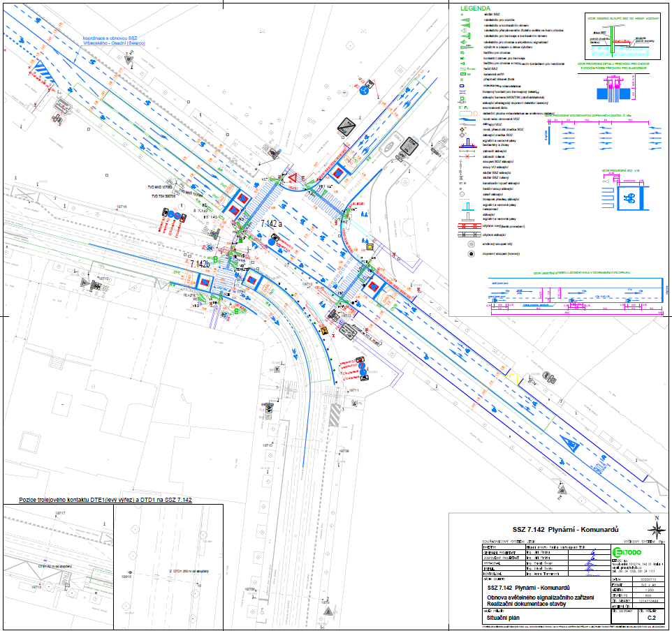Click the '7.142b' intersection label

point(198,244)
